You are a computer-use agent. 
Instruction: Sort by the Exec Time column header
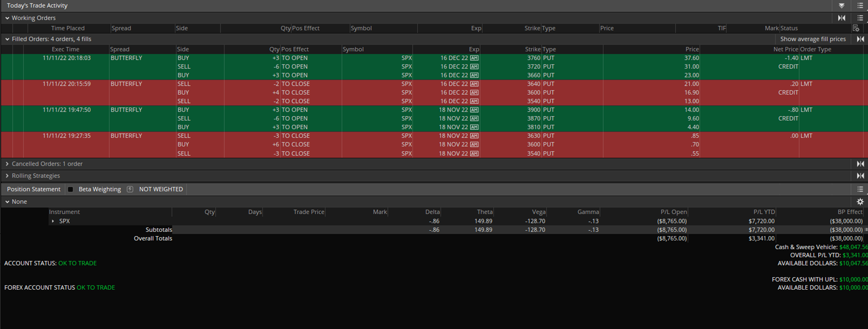(65, 49)
